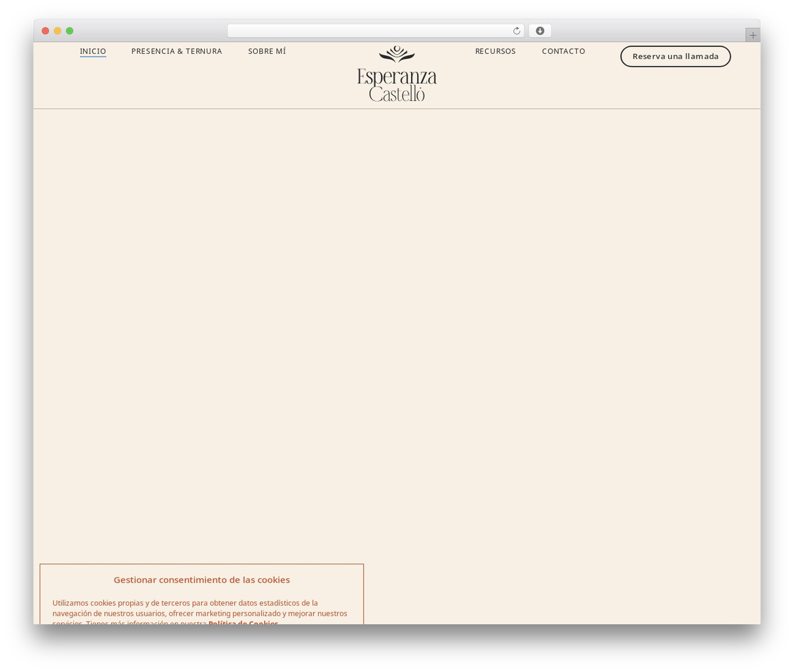Open the Política de Cookies link

243,622
